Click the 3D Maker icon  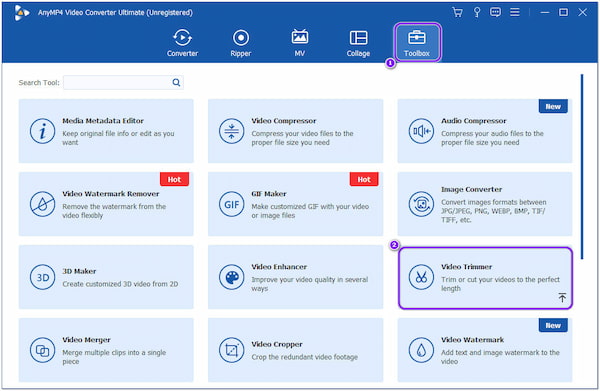pyautogui.click(x=42, y=277)
